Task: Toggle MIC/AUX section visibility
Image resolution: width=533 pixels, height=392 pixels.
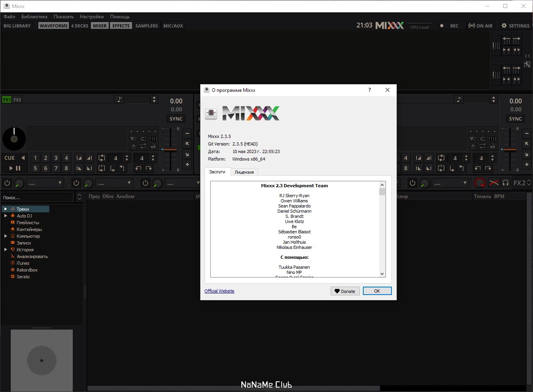Action: [173, 25]
